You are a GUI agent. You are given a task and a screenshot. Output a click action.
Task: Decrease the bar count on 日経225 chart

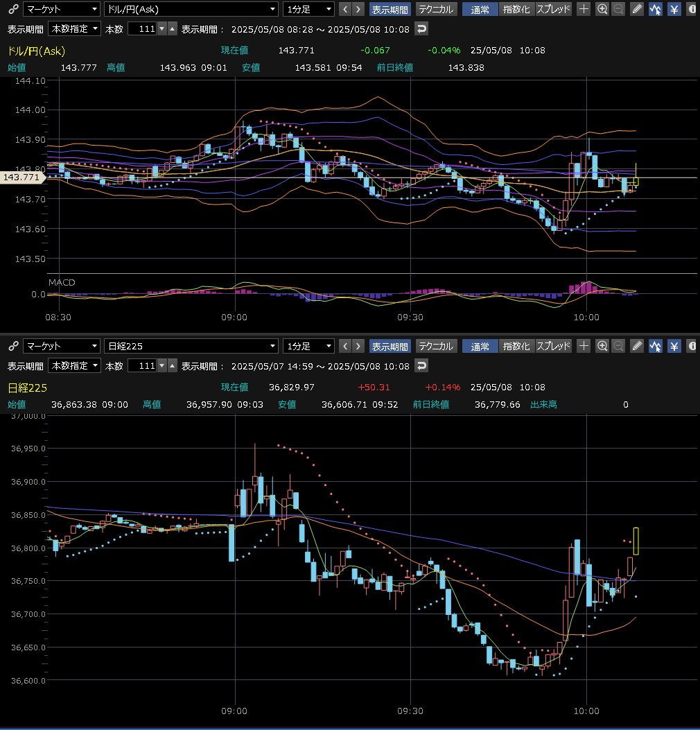161,366
